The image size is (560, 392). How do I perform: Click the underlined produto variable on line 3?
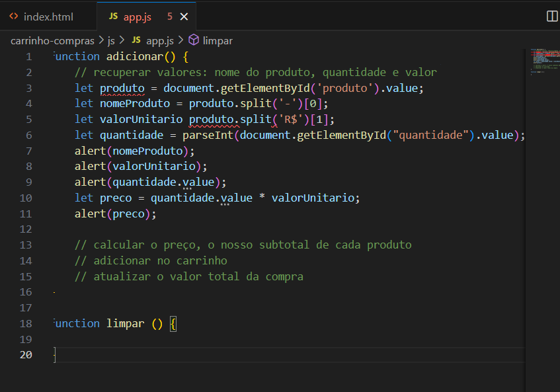tap(122, 88)
